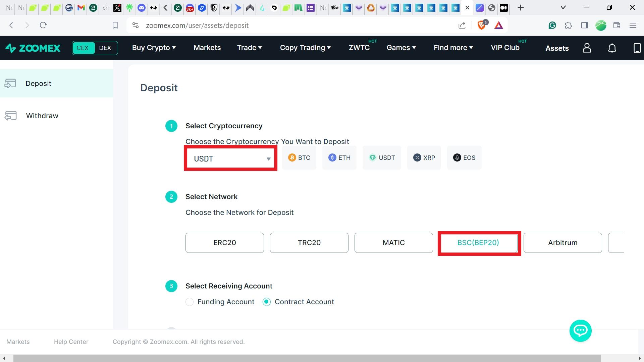Open the live chat support bubble
644x362 pixels.
pyautogui.click(x=580, y=331)
